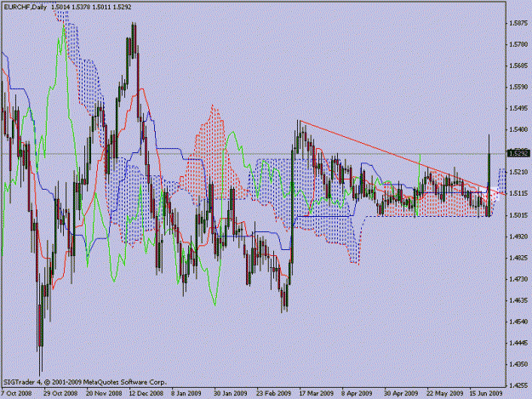Click the OHLC values 1.5014 1.5378 1.5011 1.5292
The image size is (532, 399).
coord(92,7)
